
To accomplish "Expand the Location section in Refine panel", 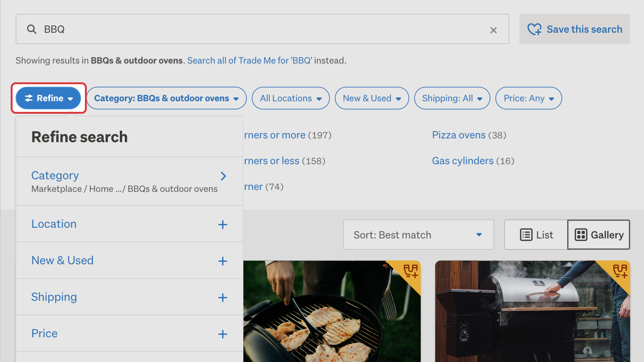I will pyautogui.click(x=129, y=224).
